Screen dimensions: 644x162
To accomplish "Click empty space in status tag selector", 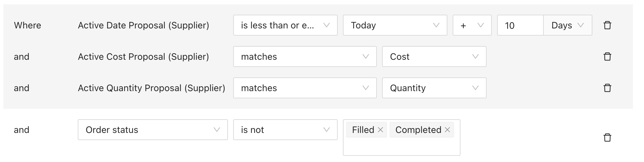I will 401,147.
